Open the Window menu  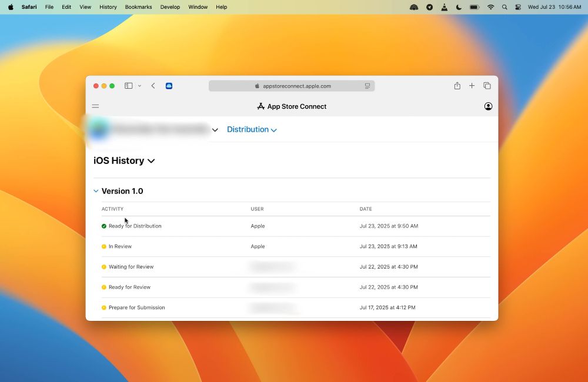[x=198, y=6]
